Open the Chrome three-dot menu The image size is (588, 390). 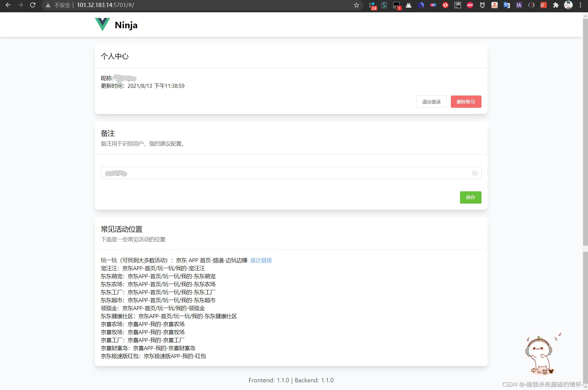tap(580, 5)
